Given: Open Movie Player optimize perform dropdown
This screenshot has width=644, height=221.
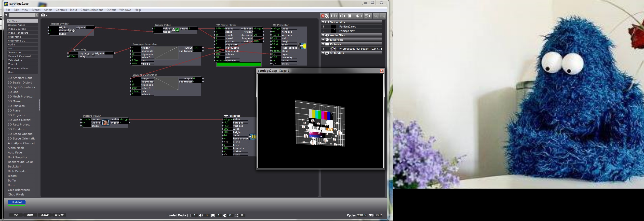Looking at the screenshot, I should [x=220, y=60].
